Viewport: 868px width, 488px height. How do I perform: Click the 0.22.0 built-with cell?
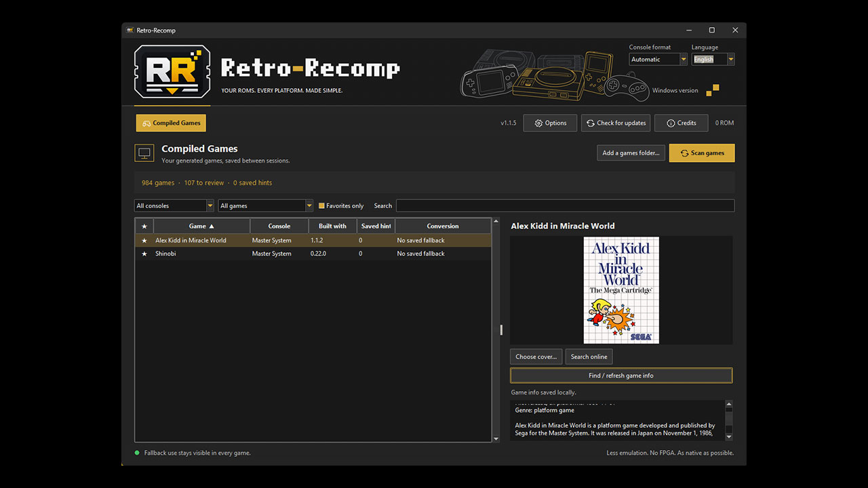pyautogui.click(x=319, y=254)
